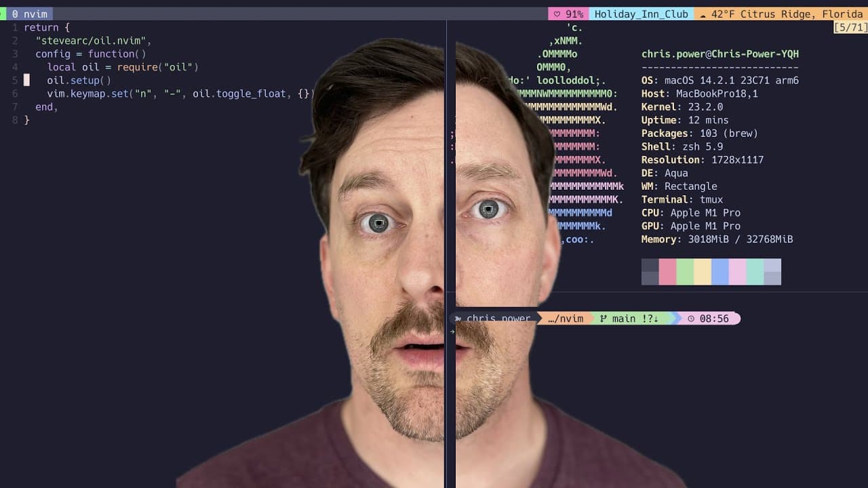Click the Uptime value "12 mins"
The width and height of the screenshot is (868, 488).
(x=709, y=120)
